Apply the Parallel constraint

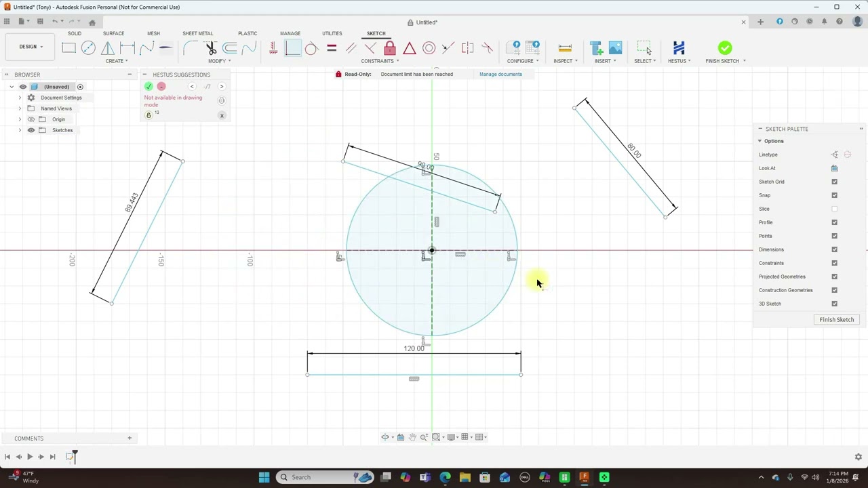click(351, 48)
